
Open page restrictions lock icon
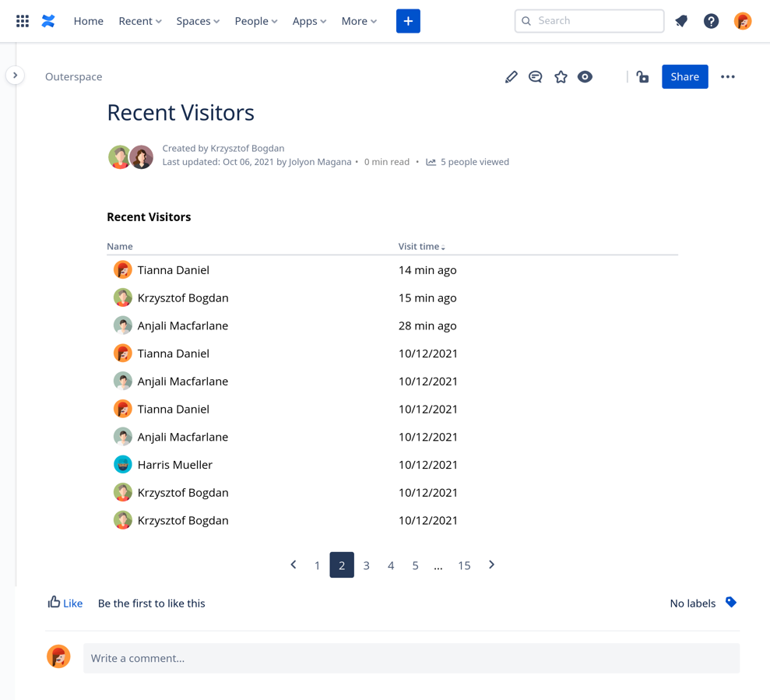(x=642, y=77)
